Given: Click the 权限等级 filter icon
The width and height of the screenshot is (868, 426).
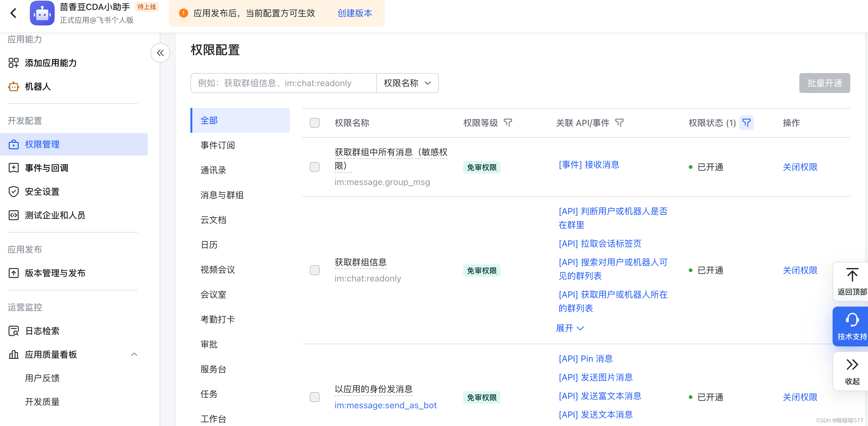Looking at the screenshot, I should click(x=507, y=123).
